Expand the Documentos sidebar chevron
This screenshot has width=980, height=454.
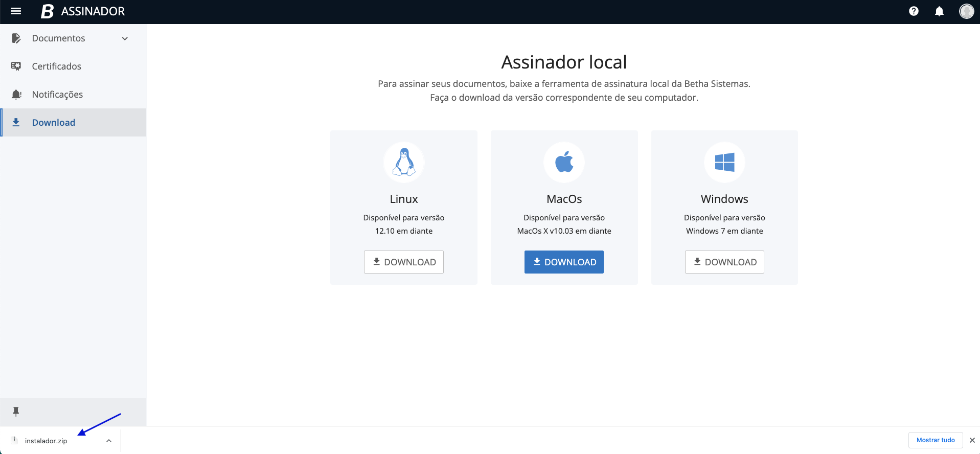click(x=125, y=38)
